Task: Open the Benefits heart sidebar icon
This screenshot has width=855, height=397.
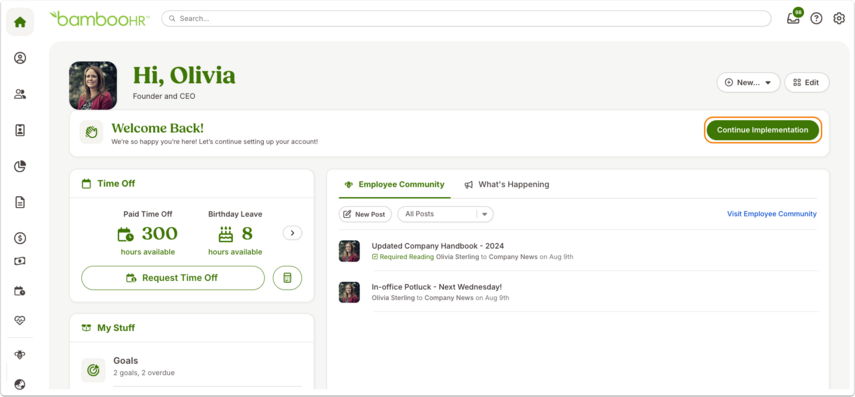Action: (x=20, y=320)
